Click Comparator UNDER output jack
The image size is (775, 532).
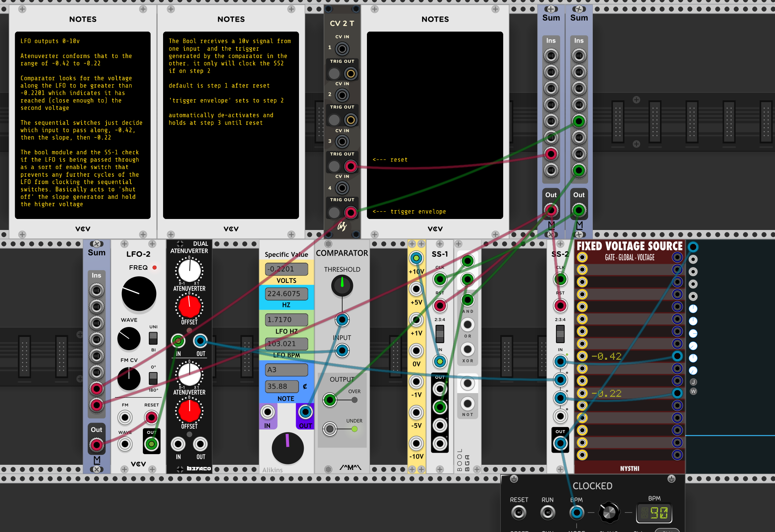[x=330, y=429]
